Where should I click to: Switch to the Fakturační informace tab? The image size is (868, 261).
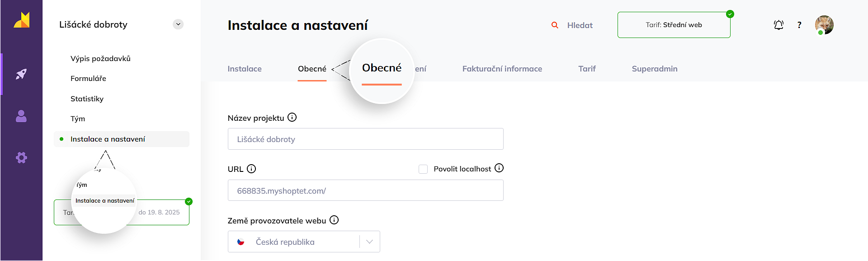pyautogui.click(x=502, y=69)
